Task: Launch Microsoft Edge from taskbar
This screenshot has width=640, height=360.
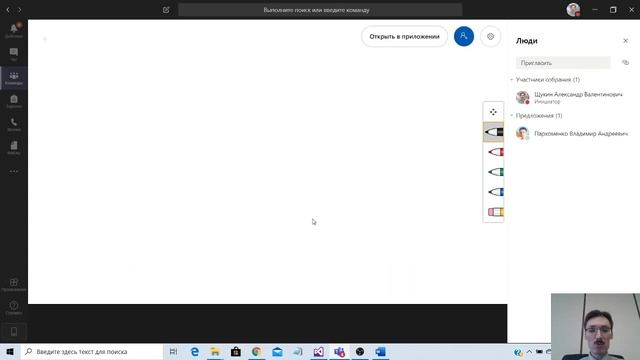Action: click(195, 351)
